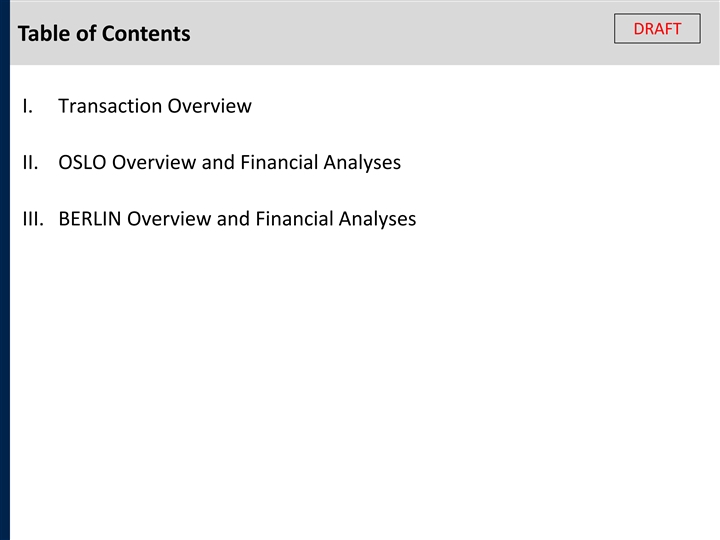Click Roman numeral III. list marker
The height and width of the screenshot is (540, 720).
pyautogui.click(x=33, y=218)
